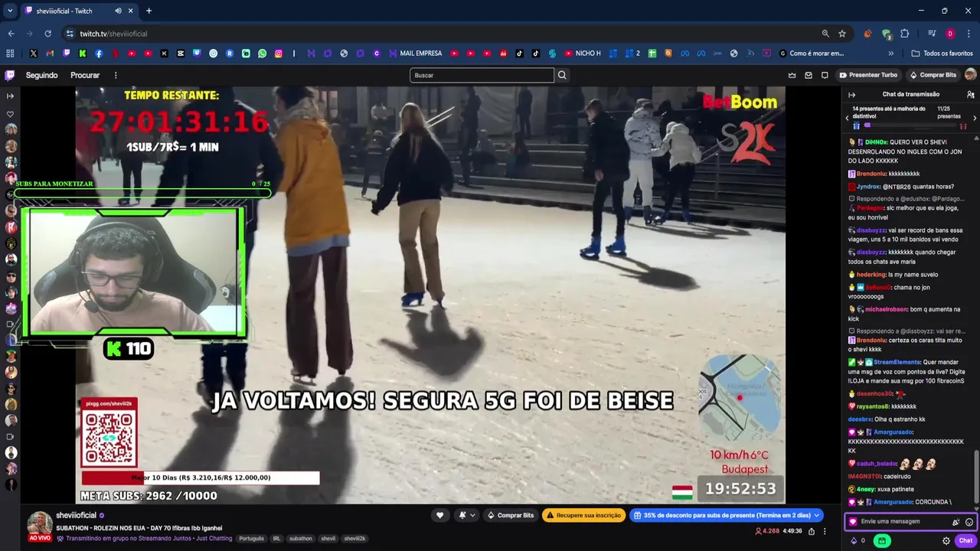Open the WhatsApp bookmark icon
Image resolution: width=980 pixels, height=551 pixels.
263,54
